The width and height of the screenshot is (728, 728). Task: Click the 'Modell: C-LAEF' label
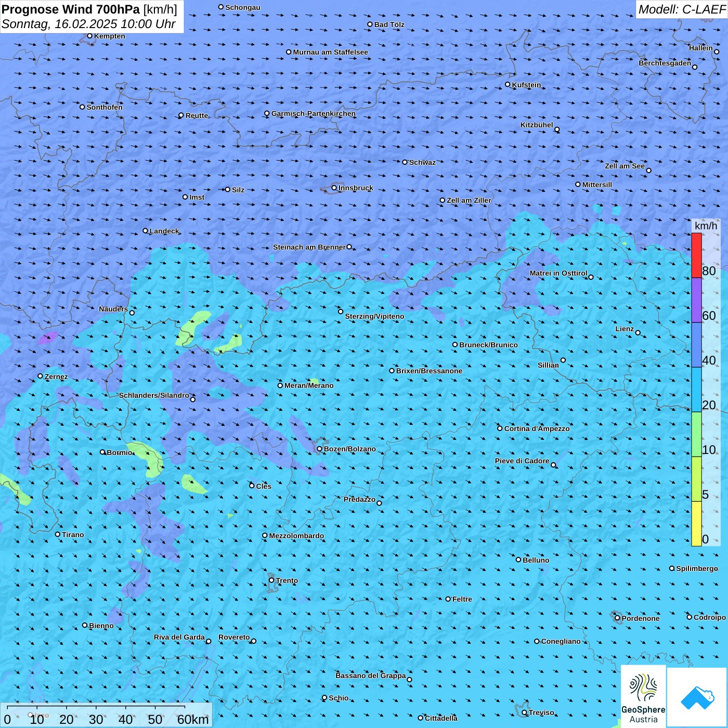tap(682, 9)
